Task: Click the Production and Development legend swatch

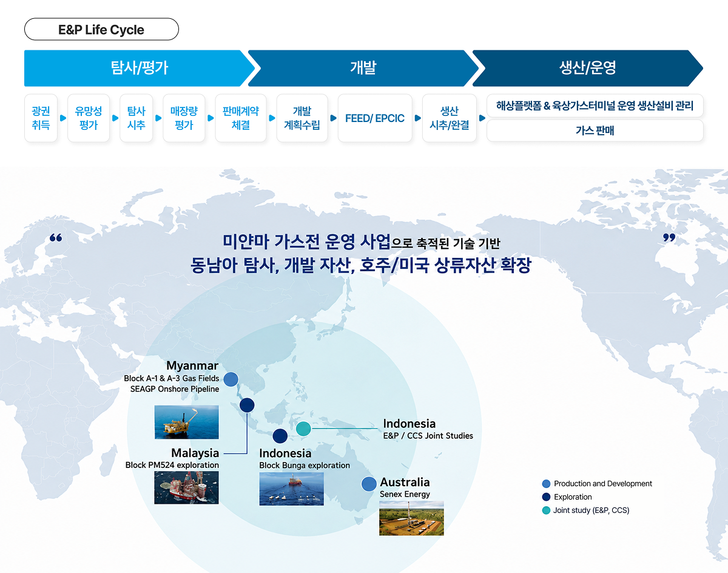Action: pyautogui.click(x=546, y=484)
